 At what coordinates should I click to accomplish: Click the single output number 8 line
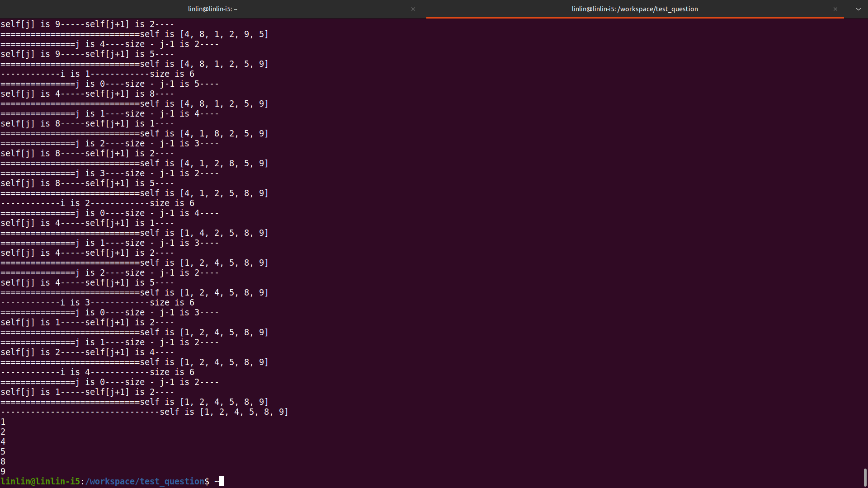click(x=3, y=462)
